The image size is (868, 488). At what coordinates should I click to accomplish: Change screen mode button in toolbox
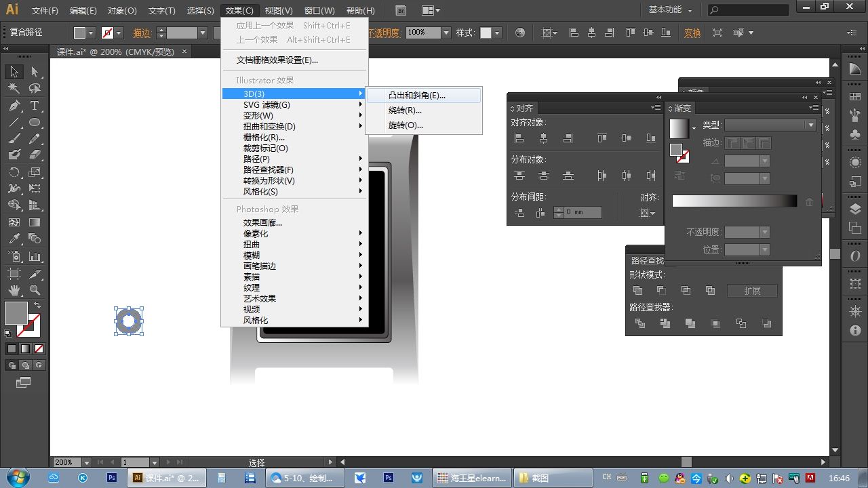24,383
